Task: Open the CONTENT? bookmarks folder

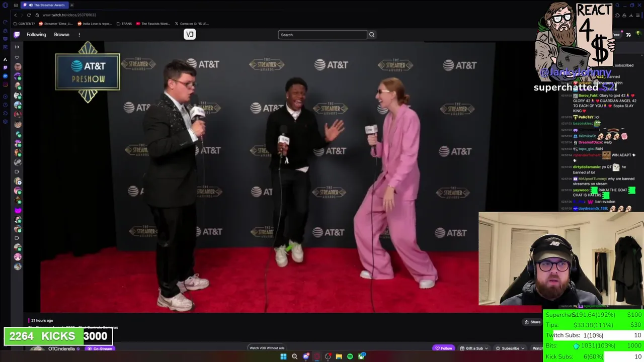Action: click(x=24, y=24)
